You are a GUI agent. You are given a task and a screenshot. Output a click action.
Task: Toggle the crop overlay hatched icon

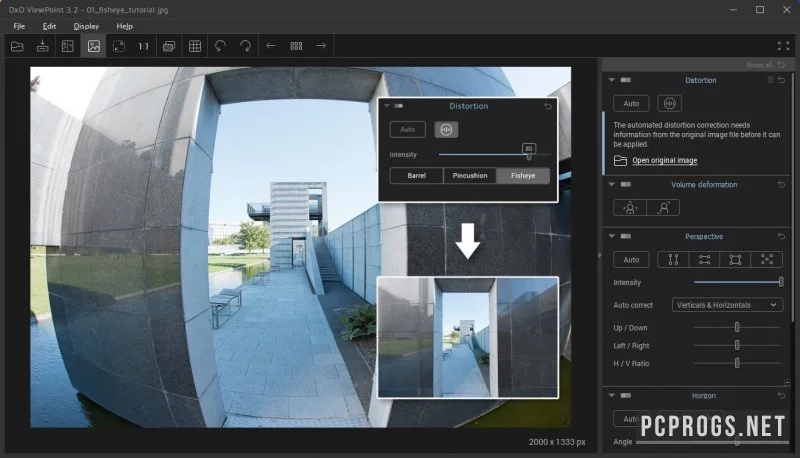pyautogui.click(x=169, y=46)
